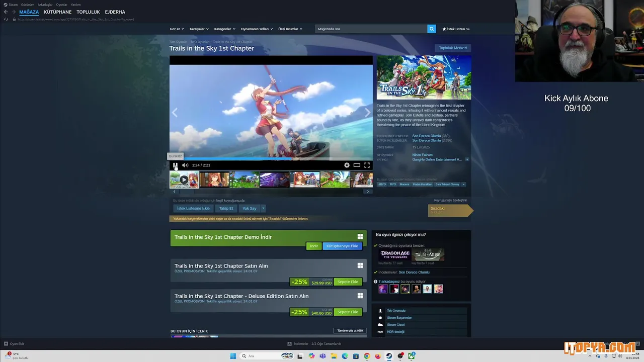The image size is (644, 362).
Task: Click the Topluluk Merkezi button
Action: (453, 48)
